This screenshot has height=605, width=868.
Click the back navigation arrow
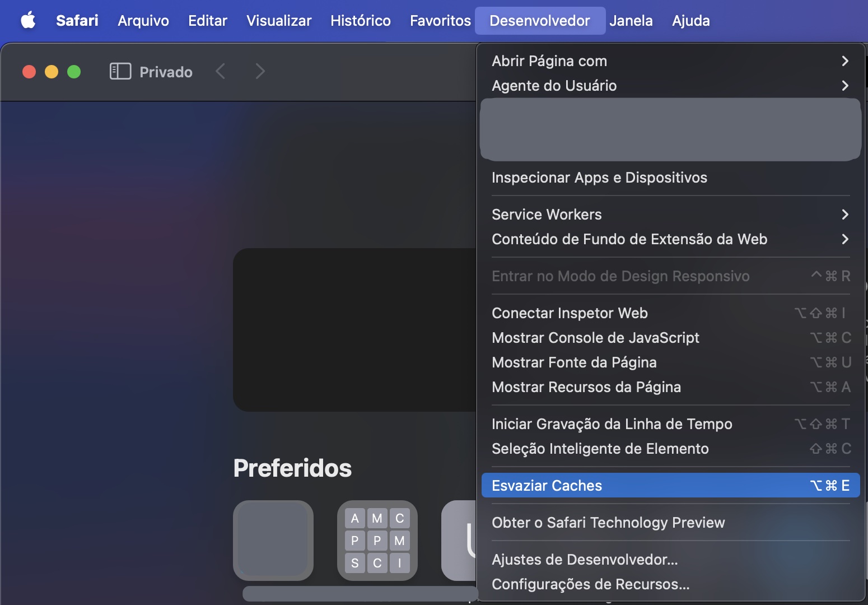point(221,71)
